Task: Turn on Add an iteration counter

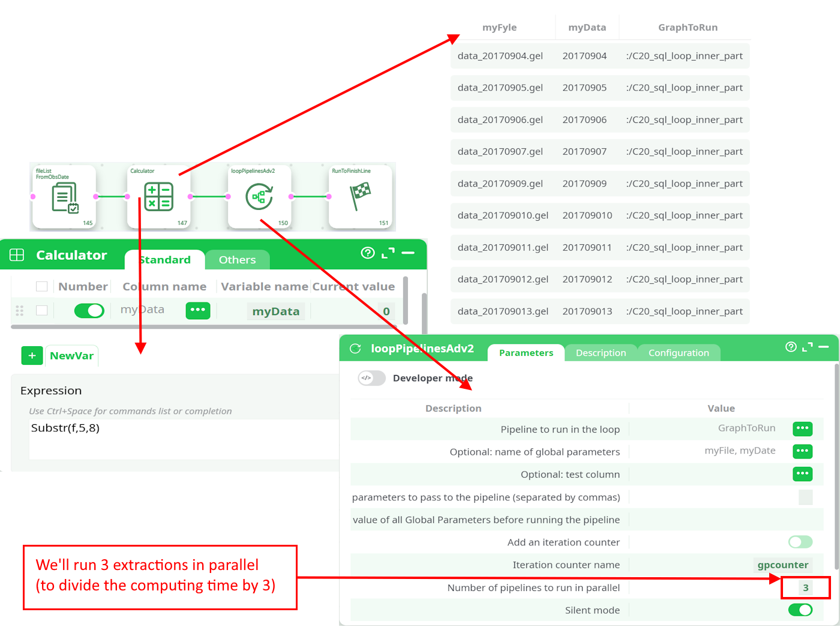Action: pos(800,542)
